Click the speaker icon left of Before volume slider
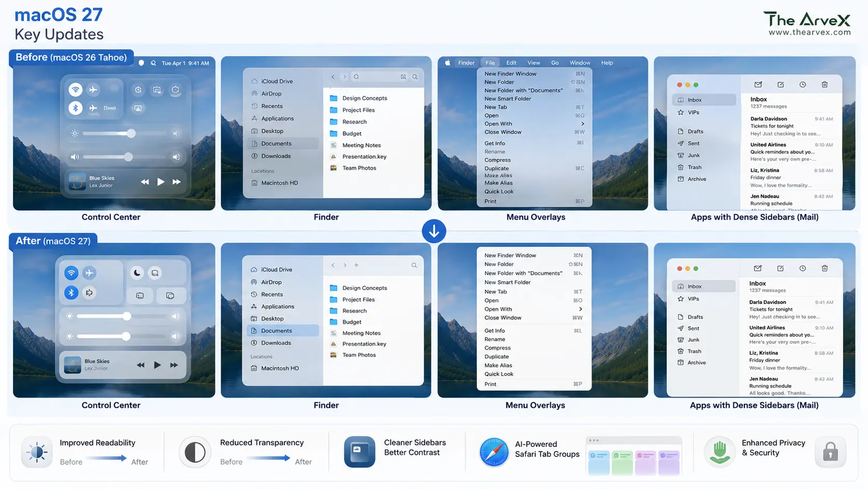868x489 pixels. 75,156
